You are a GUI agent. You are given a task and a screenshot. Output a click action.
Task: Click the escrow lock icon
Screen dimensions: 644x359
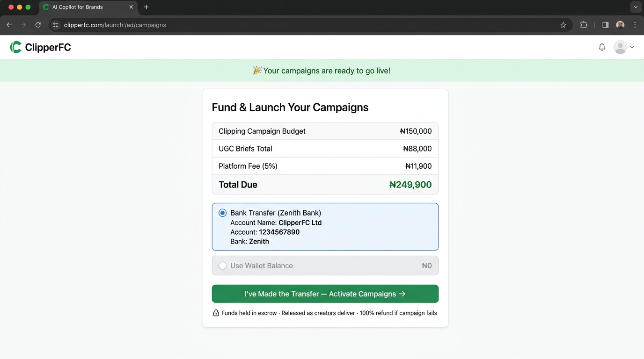click(216, 313)
